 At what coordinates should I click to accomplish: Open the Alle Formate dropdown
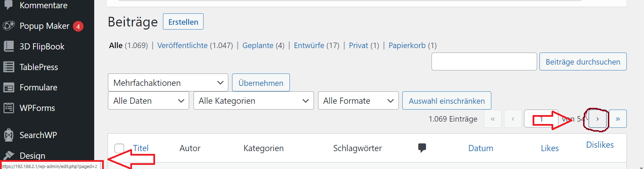pos(358,101)
